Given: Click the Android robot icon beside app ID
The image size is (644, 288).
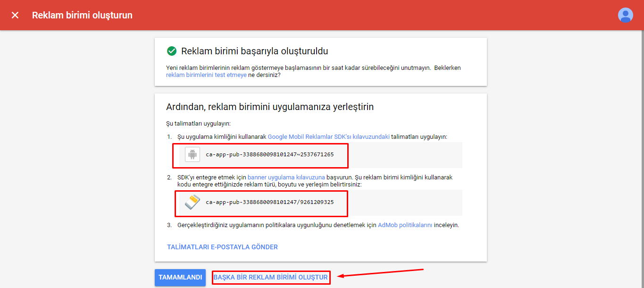Looking at the screenshot, I should pyautogui.click(x=192, y=154).
